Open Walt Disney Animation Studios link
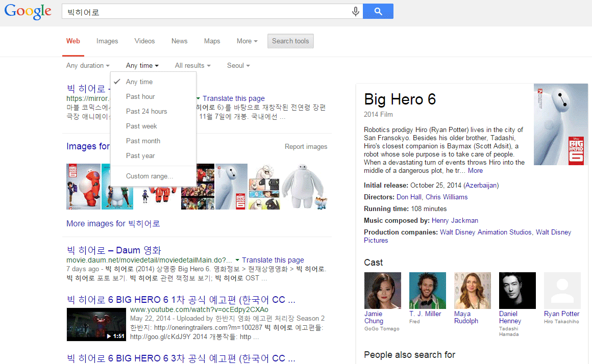This screenshot has width=592, height=364. pyautogui.click(x=485, y=232)
